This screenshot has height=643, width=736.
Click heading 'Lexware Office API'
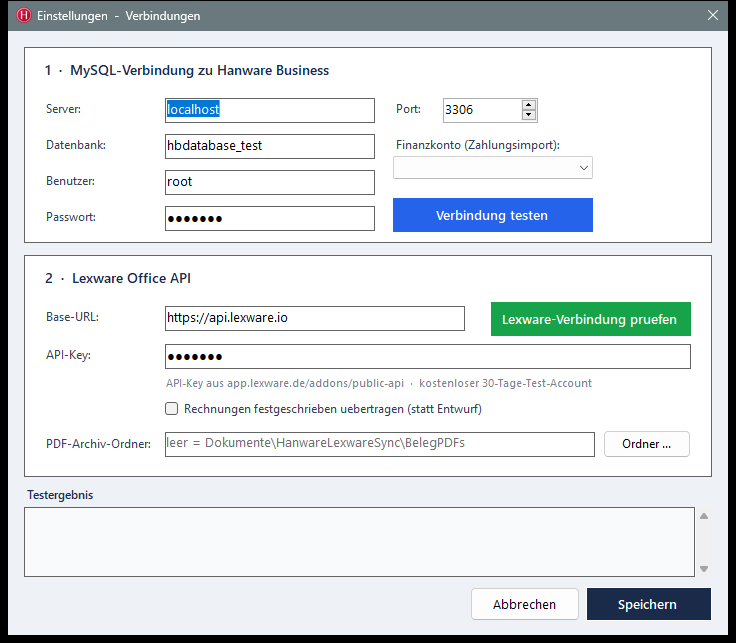tap(131, 278)
